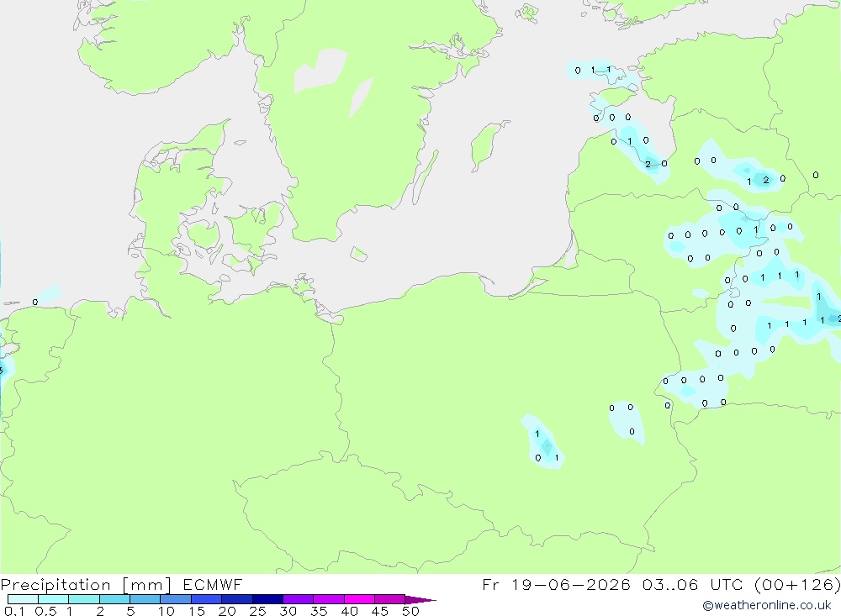Click the "25" legend scale value
Image resolution: width=841 pixels, height=616 pixels.
[257, 611]
